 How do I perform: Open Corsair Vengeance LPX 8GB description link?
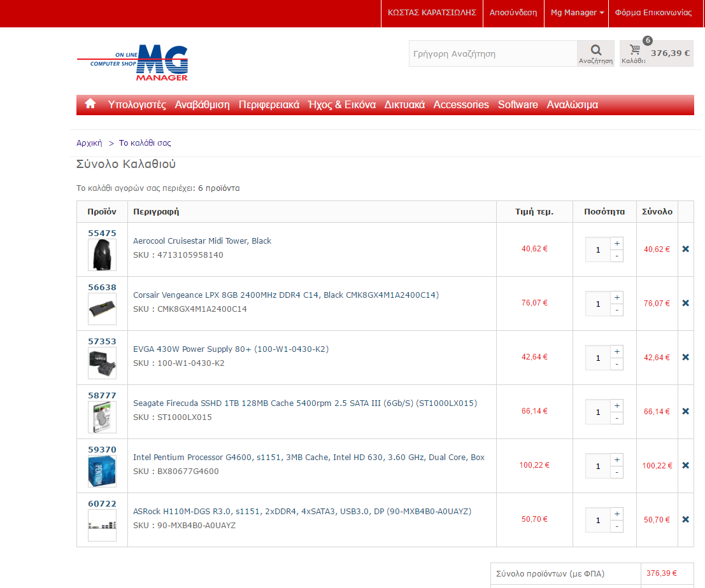[x=286, y=295]
